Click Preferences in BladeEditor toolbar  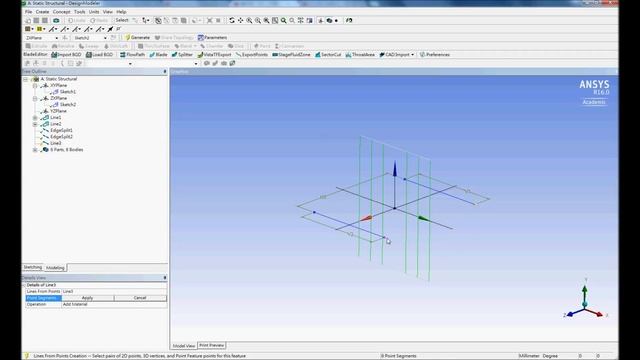click(x=435, y=55)
